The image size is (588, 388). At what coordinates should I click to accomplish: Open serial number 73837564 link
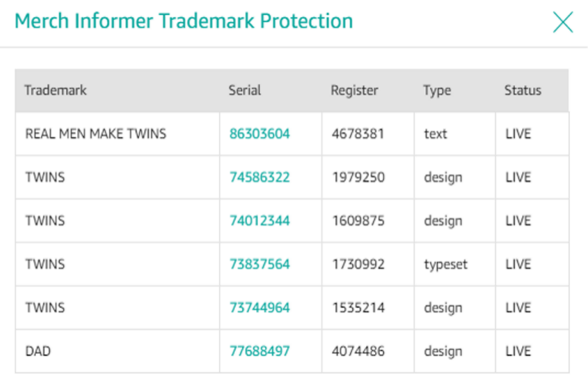click(259, 264)
